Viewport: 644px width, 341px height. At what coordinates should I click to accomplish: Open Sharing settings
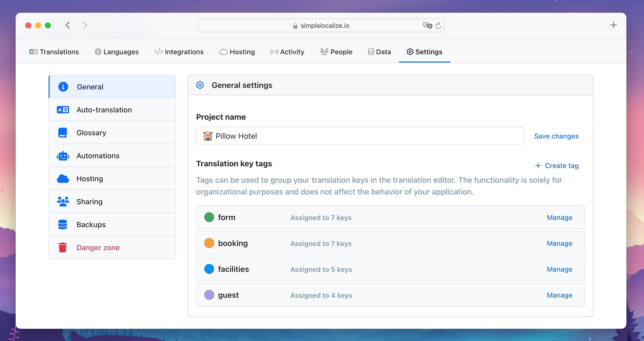112,201
